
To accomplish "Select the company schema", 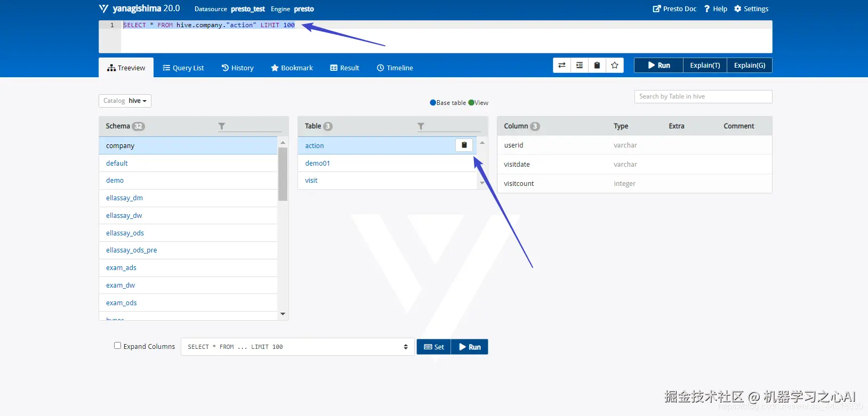I will click(x=188, y=145).
